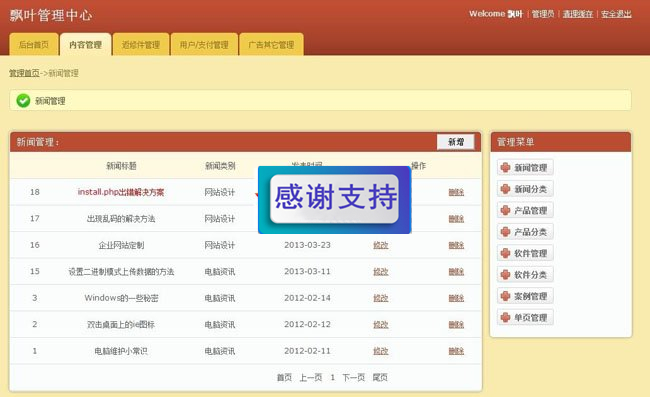650x397 pixels.
Task: Click the 电脑维护小常识 title
Action: pyautogui.click(x=121, y=351)
